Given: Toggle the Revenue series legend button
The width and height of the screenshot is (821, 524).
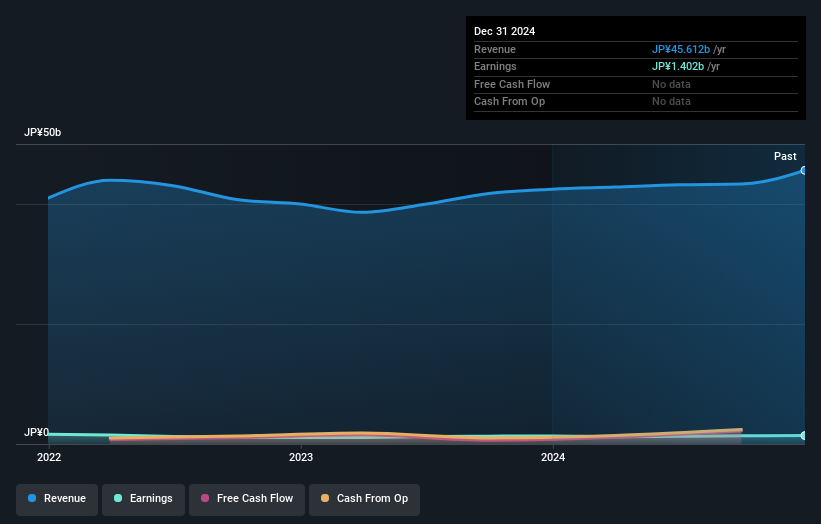Looking at the screenshot, I should [57, 499].
